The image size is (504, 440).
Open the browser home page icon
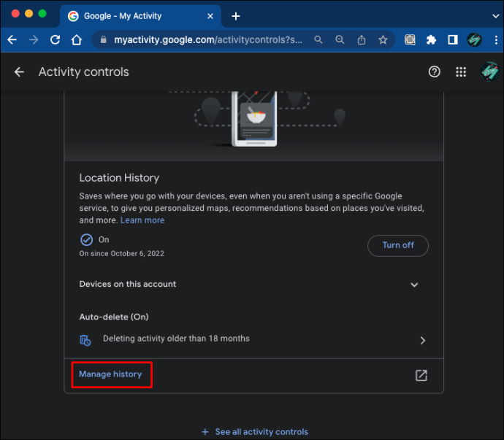coord(77,40)
